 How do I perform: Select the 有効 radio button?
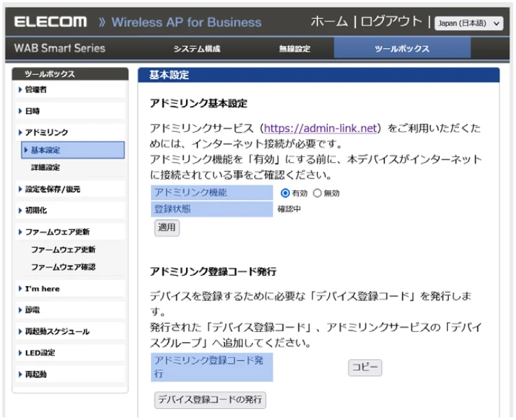click(285, 193)
